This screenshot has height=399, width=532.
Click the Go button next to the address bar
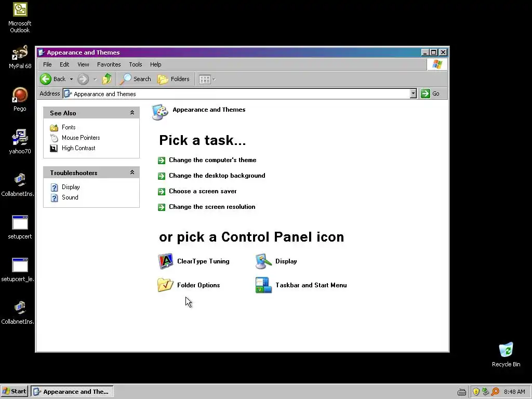[x=430, y=94]
